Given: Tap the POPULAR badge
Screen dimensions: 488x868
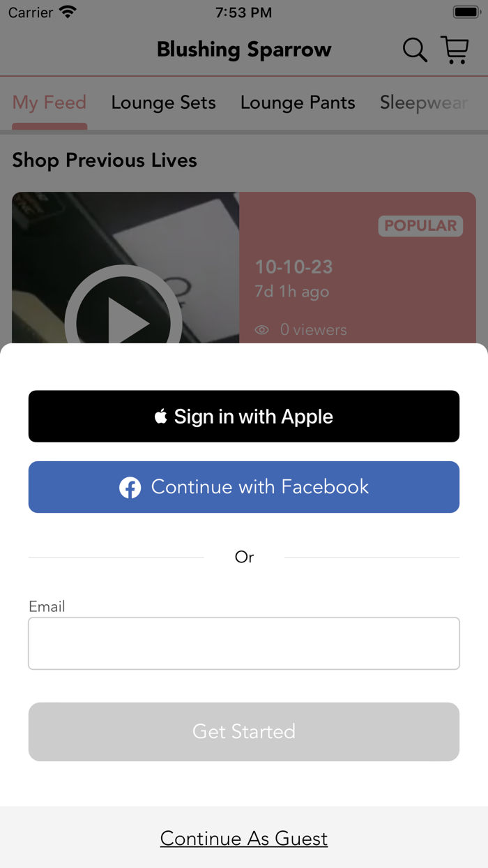Looking at the screenshot, I should click(420, 225).
